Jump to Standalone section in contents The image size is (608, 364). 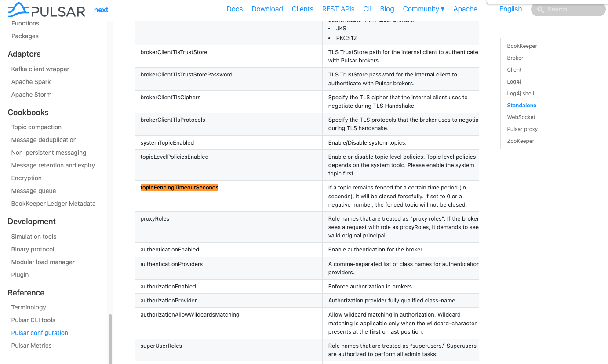coord(521,106)
